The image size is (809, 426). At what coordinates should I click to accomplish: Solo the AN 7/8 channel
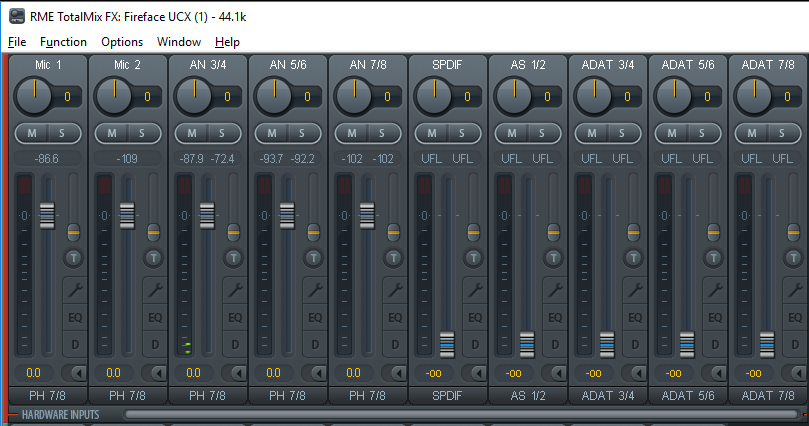(382, 133)
